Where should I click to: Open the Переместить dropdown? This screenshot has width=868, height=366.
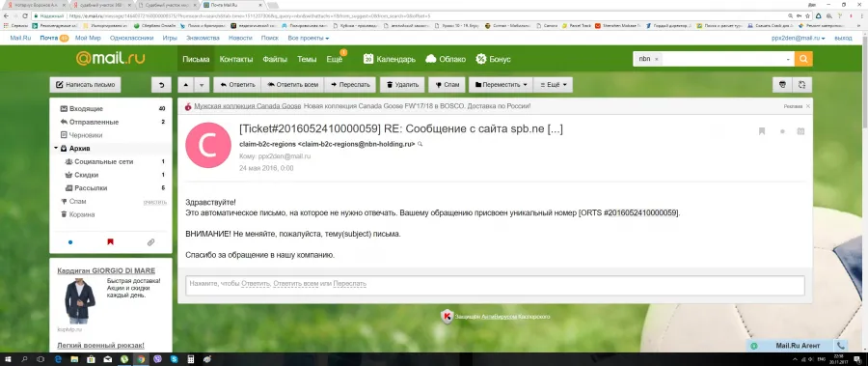[x=501, y=85]
